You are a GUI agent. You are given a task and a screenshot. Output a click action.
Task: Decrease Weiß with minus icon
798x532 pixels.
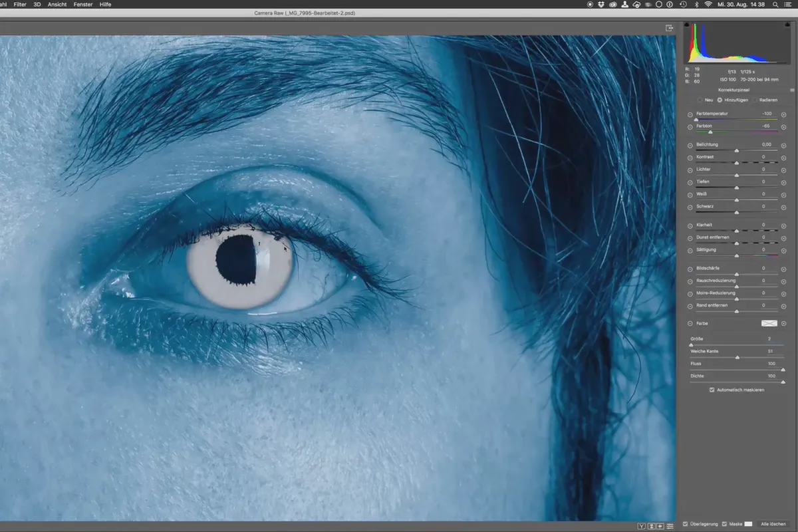click(690, 196)
